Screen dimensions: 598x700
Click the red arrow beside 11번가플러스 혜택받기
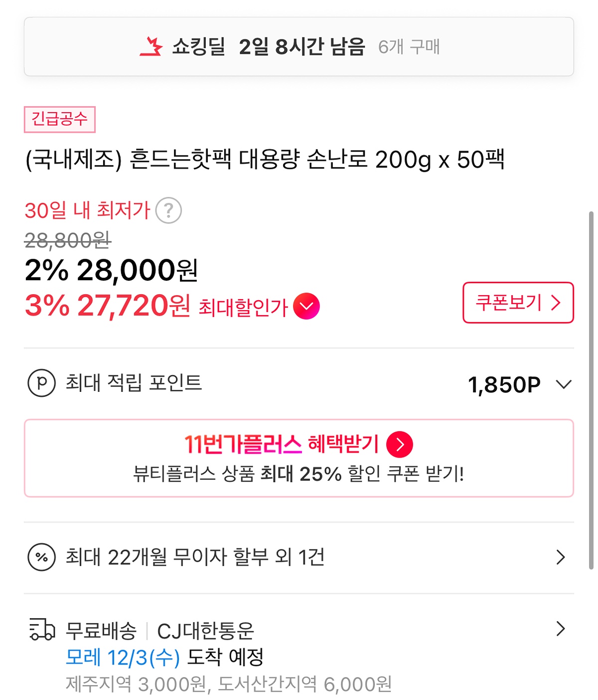tap(400, 444)
